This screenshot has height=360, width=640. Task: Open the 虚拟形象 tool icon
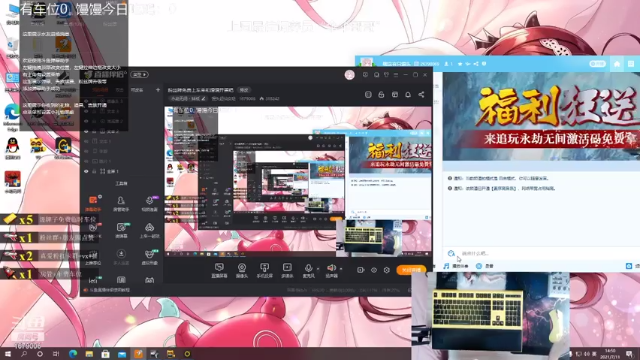pyautogui.click(x=149, y=257)
